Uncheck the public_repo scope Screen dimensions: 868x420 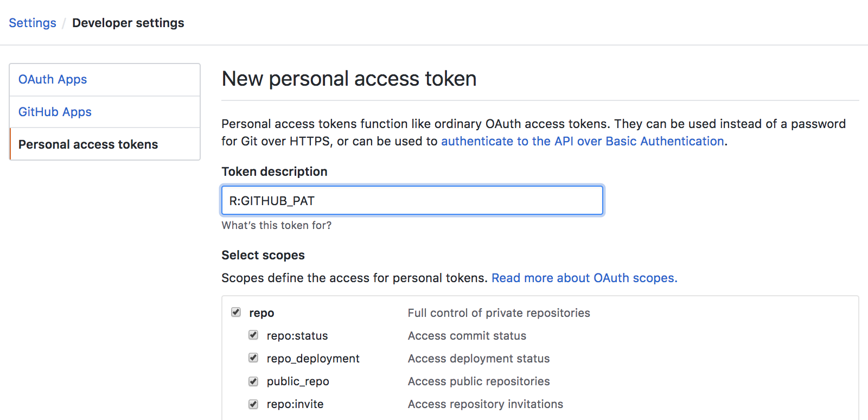253,381
